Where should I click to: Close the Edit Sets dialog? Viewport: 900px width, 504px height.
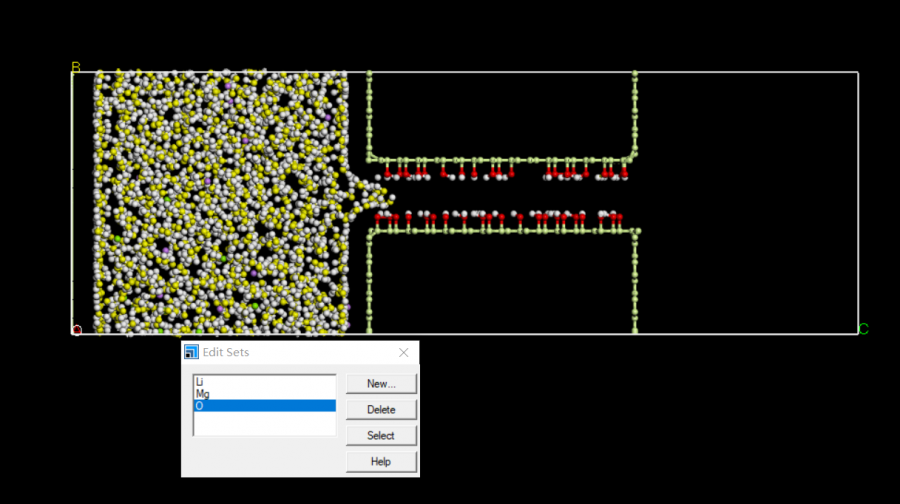[x=404, y=353]
